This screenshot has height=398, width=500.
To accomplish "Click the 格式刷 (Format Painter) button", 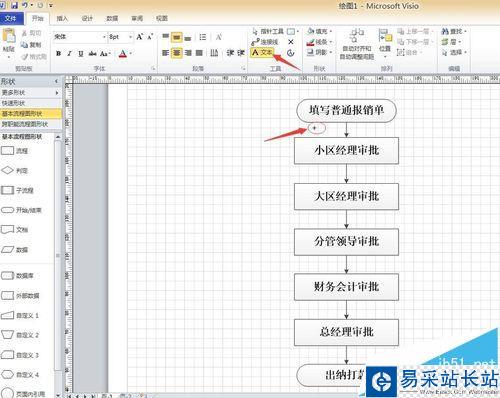I will (34, 57).
